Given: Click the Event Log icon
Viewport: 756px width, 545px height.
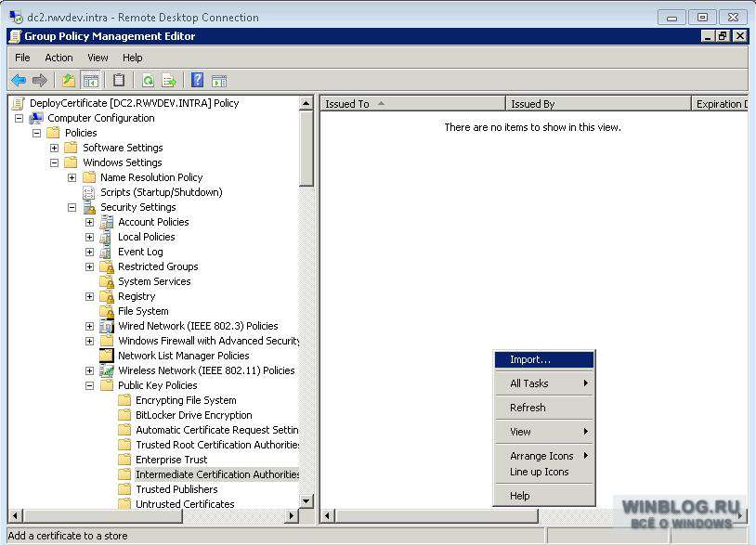Looking at the screenshot, I should 107,252.
